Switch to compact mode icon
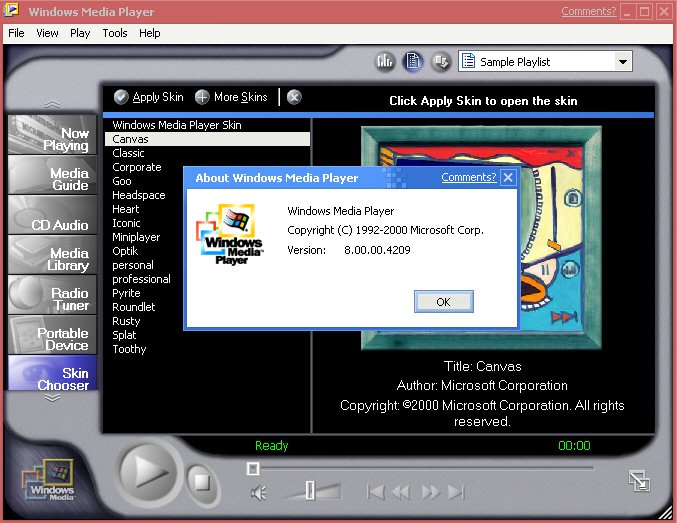 [639, 481]
